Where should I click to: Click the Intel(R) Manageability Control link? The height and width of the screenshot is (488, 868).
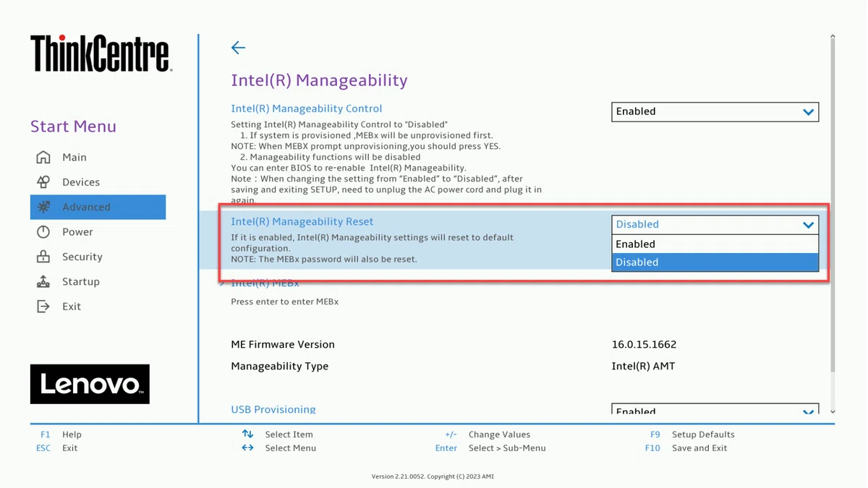[306, 108]
